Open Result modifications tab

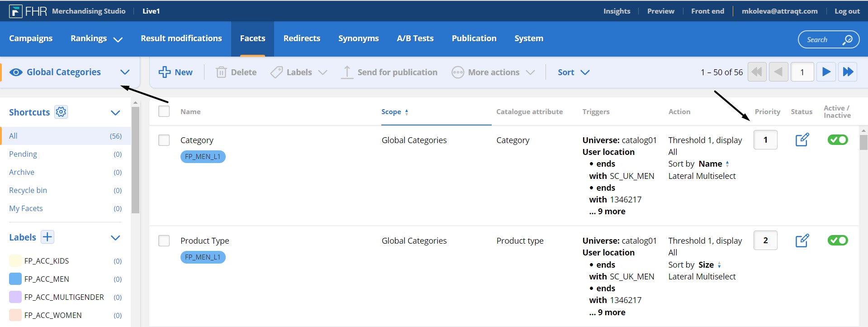coord(181,38)
